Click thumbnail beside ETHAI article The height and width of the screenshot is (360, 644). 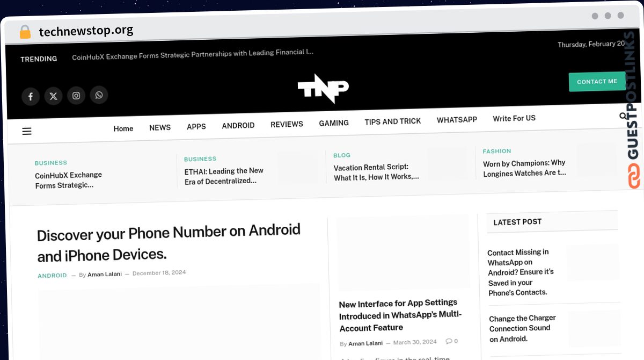pos(298,167)
